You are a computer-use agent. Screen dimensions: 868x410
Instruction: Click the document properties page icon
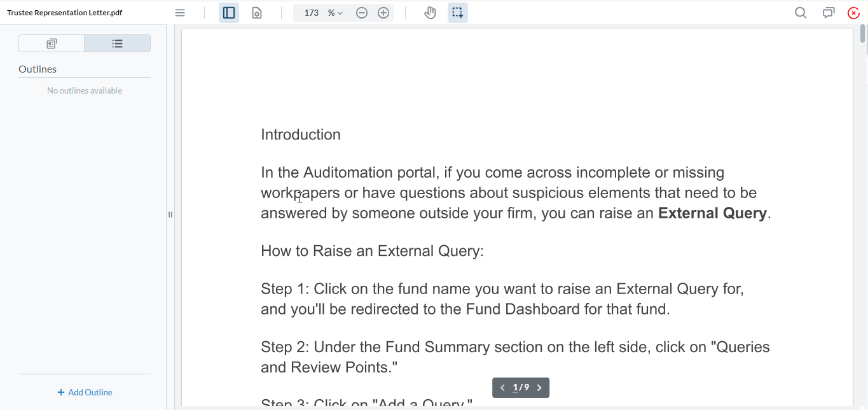coord(257,13)
